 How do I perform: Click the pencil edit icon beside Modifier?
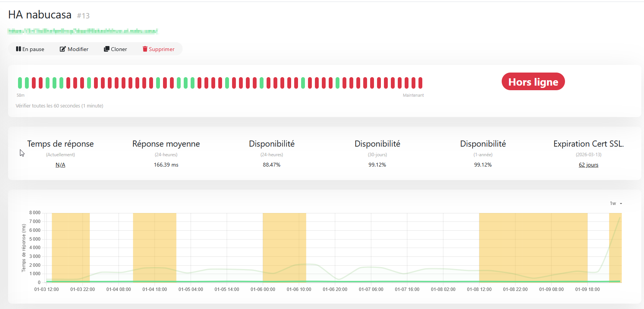63,49
